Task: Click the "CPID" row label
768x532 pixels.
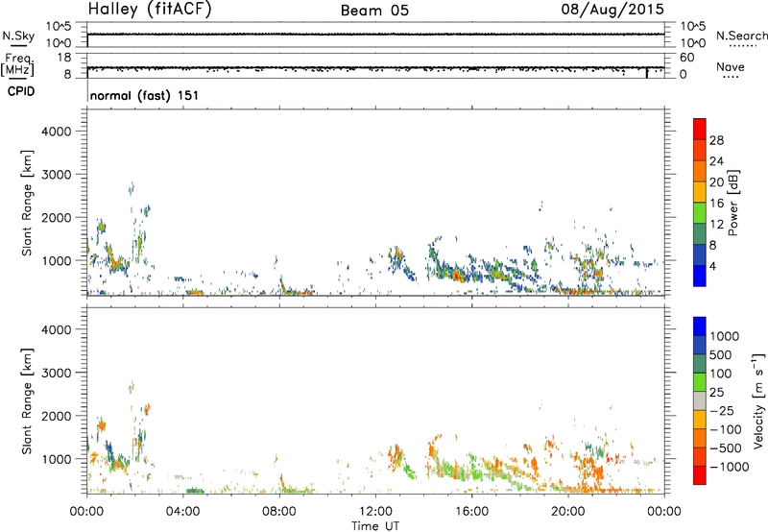Action: coord(21,91)
